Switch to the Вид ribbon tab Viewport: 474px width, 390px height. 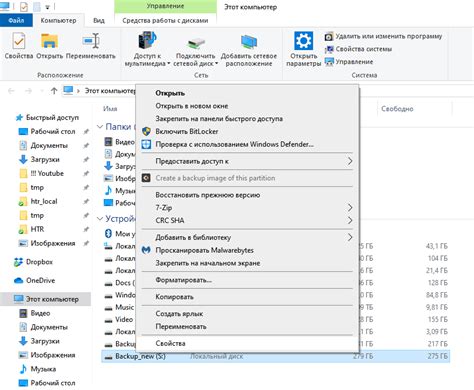click(99, 20)
